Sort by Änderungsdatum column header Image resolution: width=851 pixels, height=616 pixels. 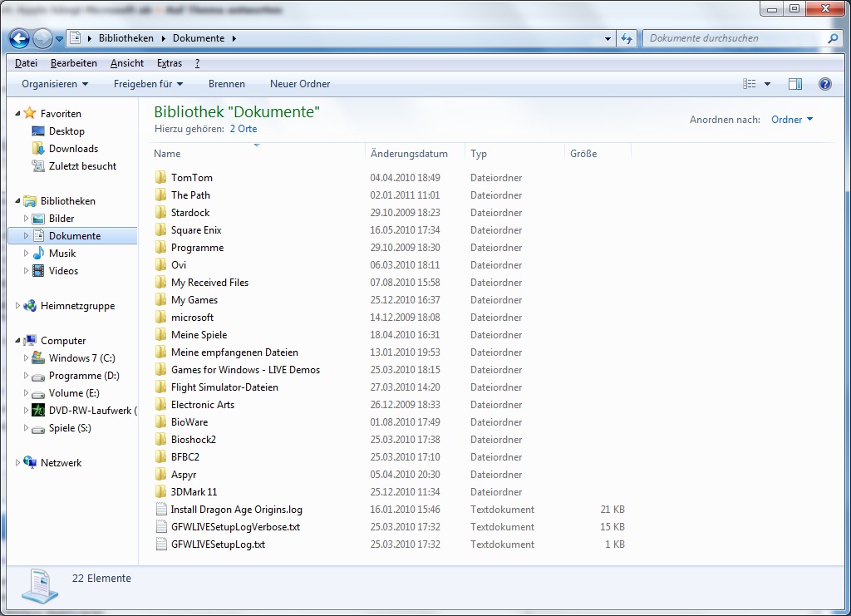pos(415,154)
